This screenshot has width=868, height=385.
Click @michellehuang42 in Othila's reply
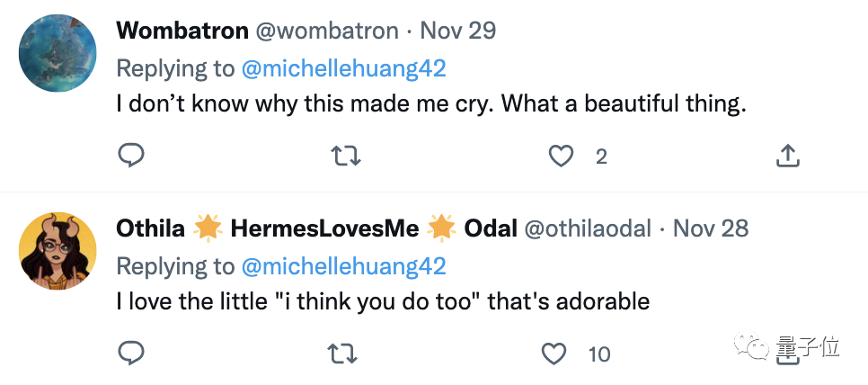point(341,266)
